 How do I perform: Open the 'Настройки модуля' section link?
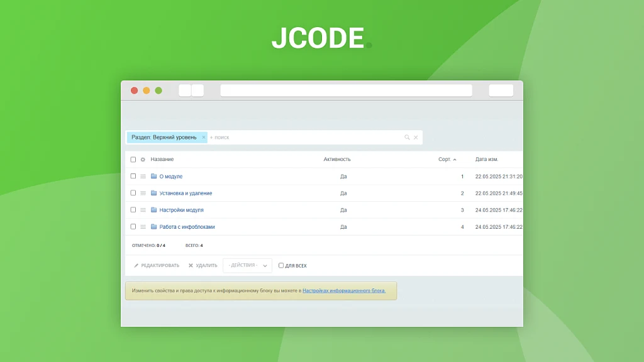tap(182, 210)
